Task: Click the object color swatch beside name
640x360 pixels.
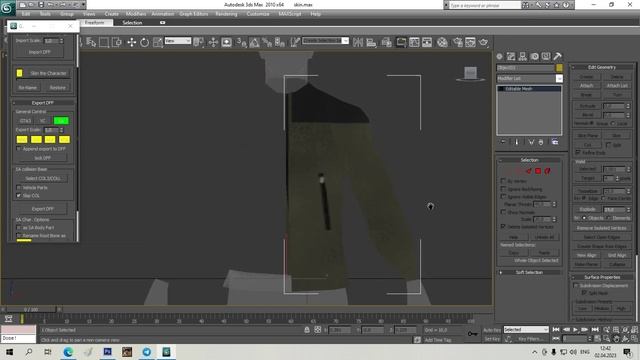Action: click(559, 68)
